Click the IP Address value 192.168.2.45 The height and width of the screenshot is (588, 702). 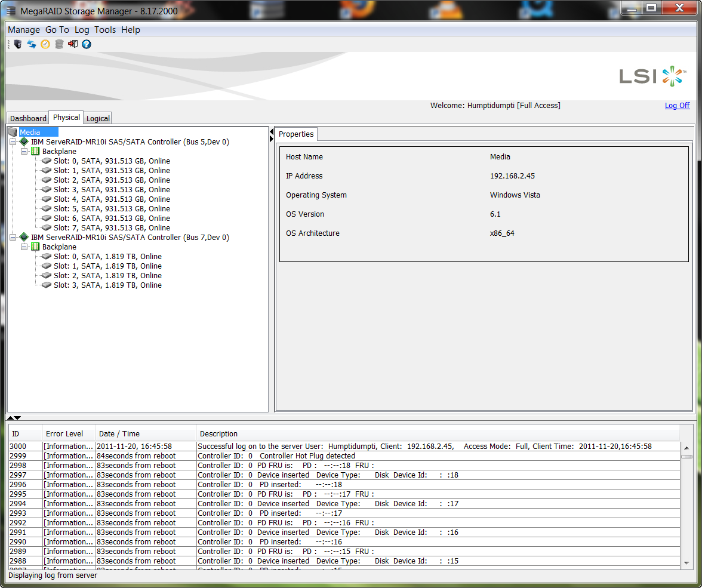coord(512,176)
